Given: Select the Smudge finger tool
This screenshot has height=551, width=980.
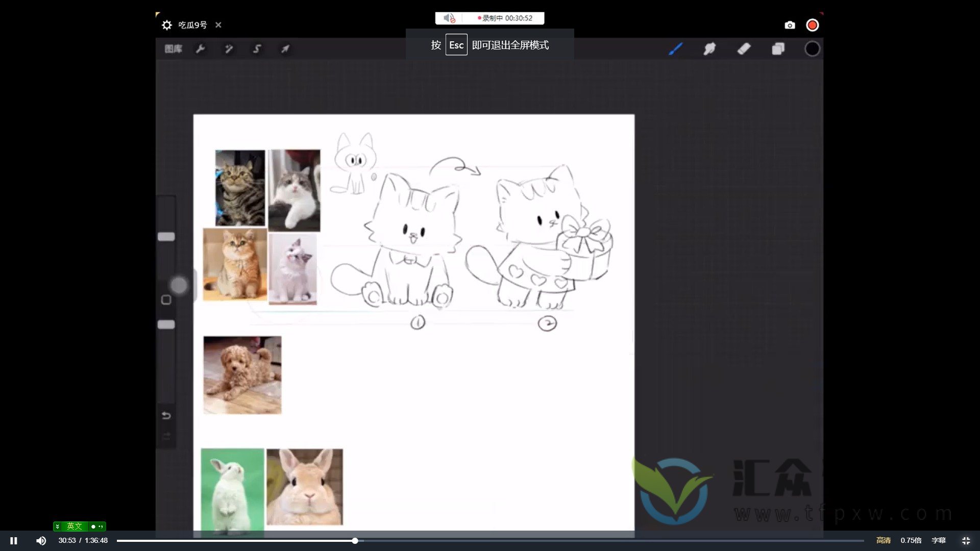Looking at the screenshot, I should tap(709, 49).
